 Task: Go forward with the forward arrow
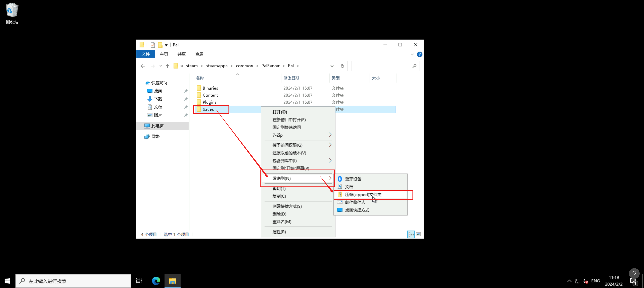tap(152, 66)
